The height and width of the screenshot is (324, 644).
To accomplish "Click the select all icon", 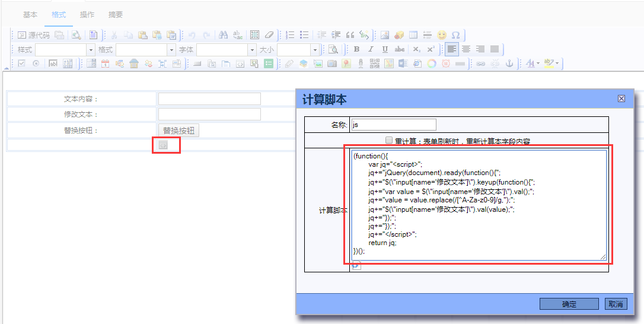I will pyautogui.click(x=254, y=35).
